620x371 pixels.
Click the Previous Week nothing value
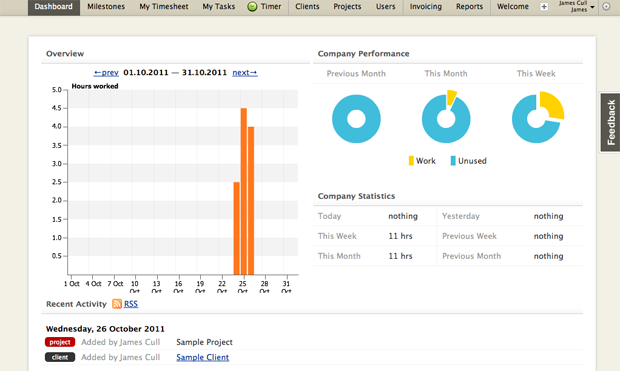[x=548, y=236]
